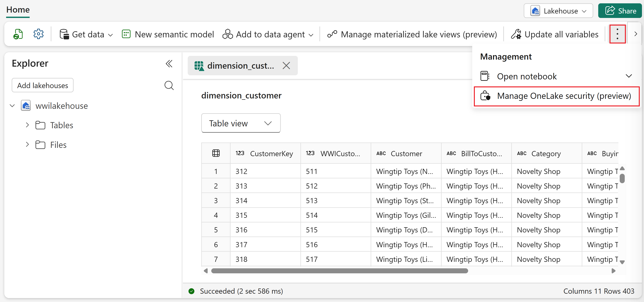The height and width of the screenshot is (302, 644).
Task: Close the dimension_cust... tab
Action: [x=286, y=66]
